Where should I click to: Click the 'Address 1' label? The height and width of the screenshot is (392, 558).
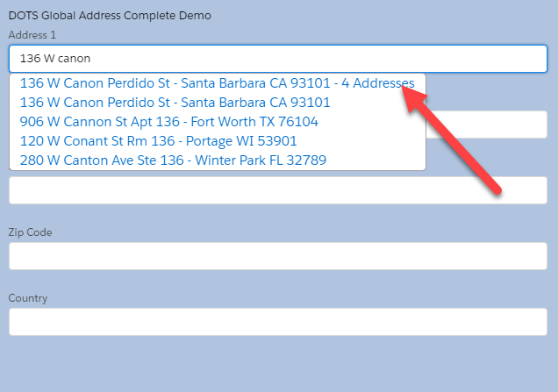tap(32, 35)
